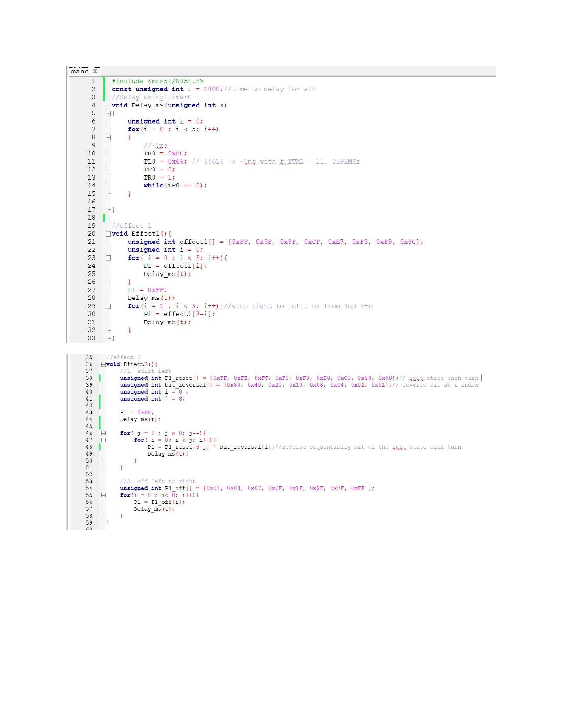The image size is (563, 728).
Task: Click the 0xFC value assigned to TH0
Action: click(177, 153)
